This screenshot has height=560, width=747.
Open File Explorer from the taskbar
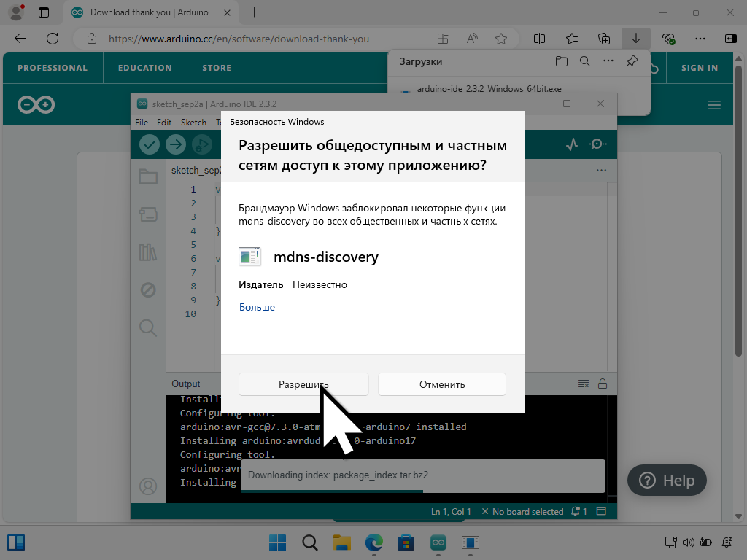[342, 542]
